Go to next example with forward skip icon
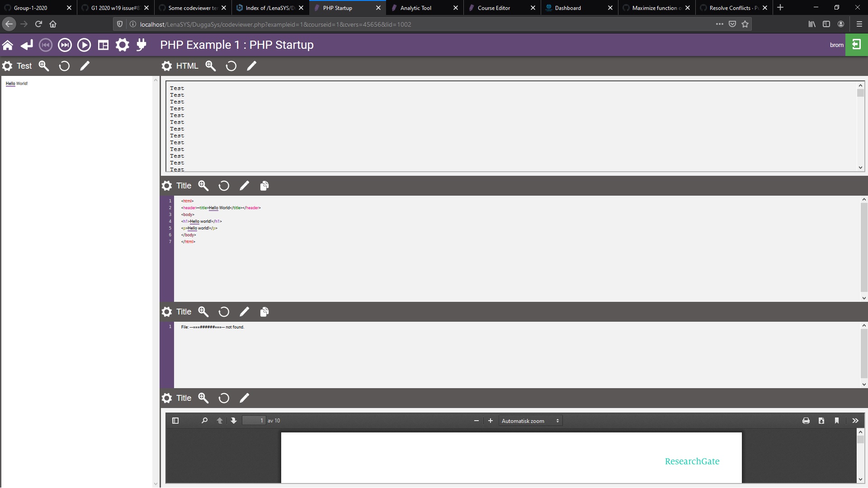This screenshot has height=488, width=868. (x=65, y=45)
